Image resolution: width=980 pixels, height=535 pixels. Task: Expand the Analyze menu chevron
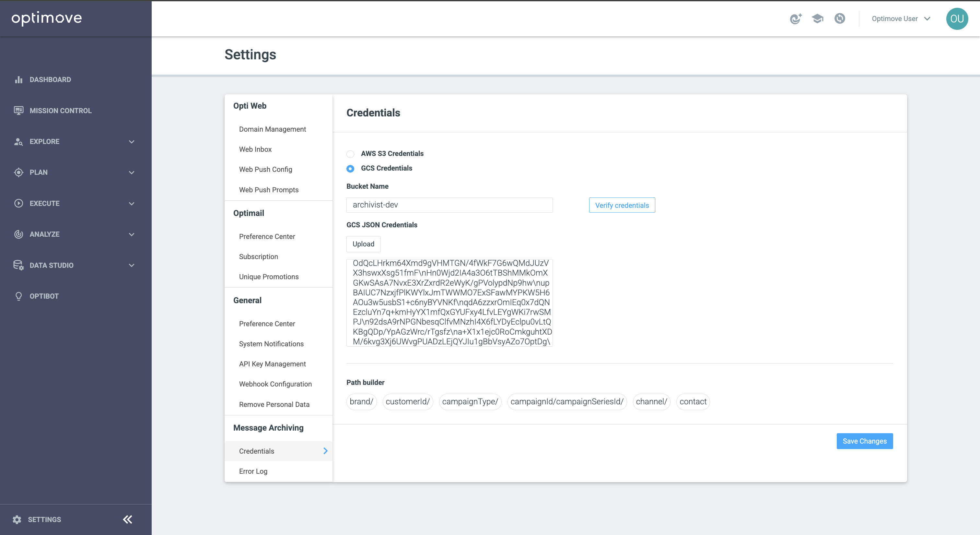coord(132,234)
